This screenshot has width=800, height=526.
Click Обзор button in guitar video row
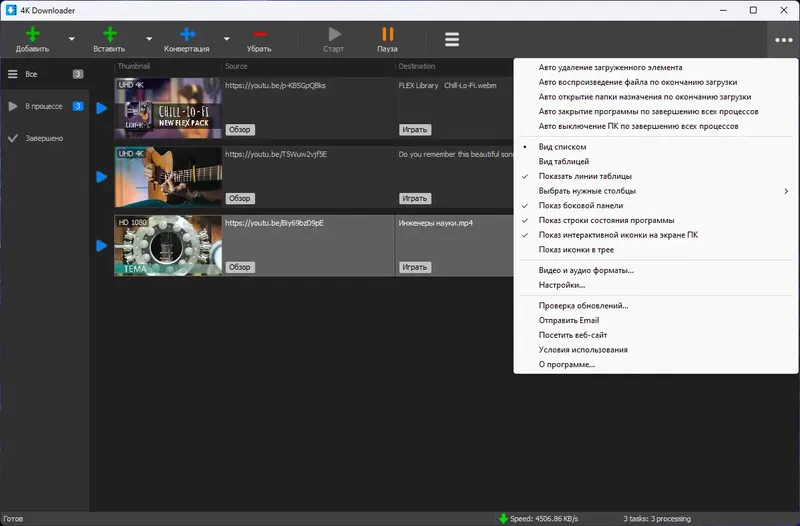tap(240, 198)
